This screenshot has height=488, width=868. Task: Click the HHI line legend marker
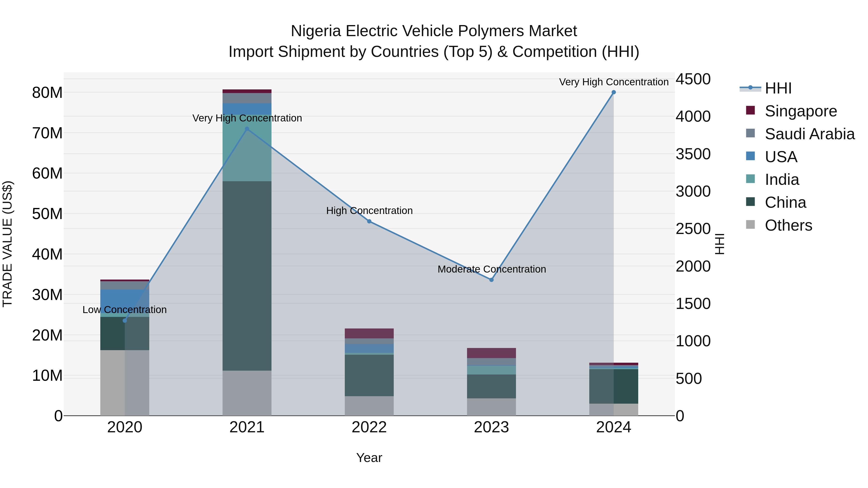750,88
